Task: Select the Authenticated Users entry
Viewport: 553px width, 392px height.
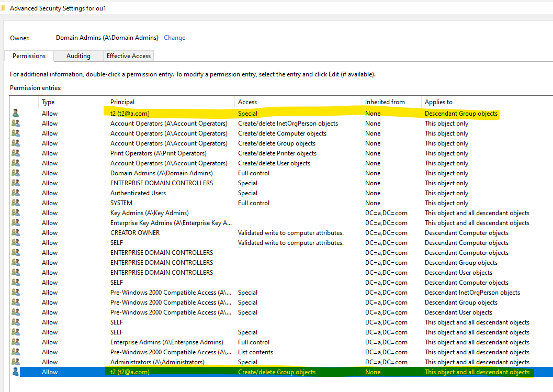Action: [x=281, y=193]
